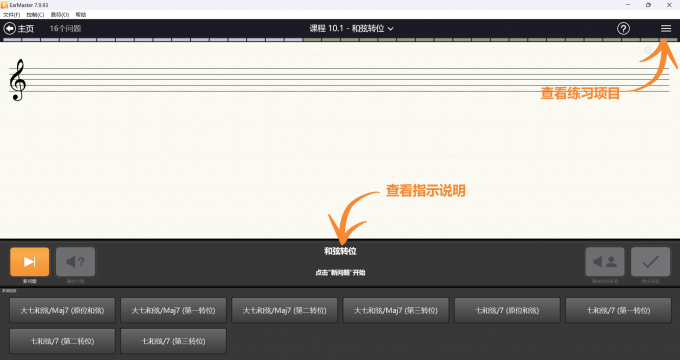The image size is (680, 360).
Task: Expand the 课程 10.1 - 和弦转位 lesson dropdown
Action: (x=351, y=29)
